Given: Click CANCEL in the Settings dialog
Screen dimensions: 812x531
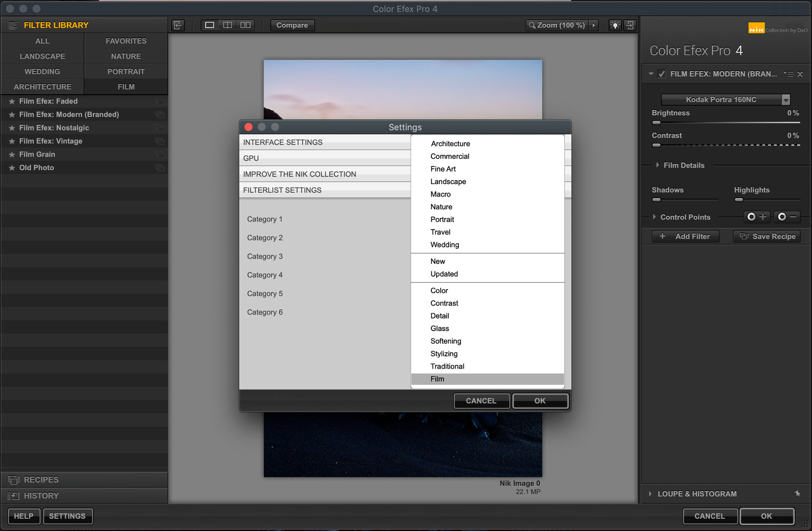Looking at the screenshot, I should 481,401.
